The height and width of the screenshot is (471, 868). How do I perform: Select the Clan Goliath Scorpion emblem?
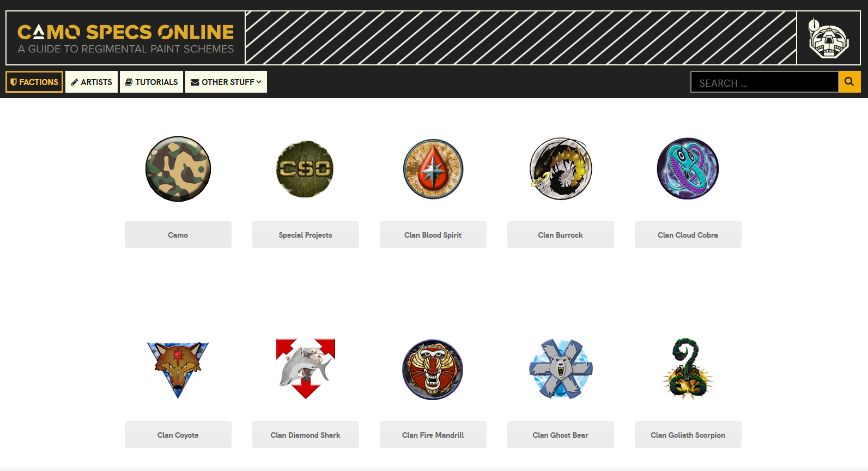click(688, 369)
